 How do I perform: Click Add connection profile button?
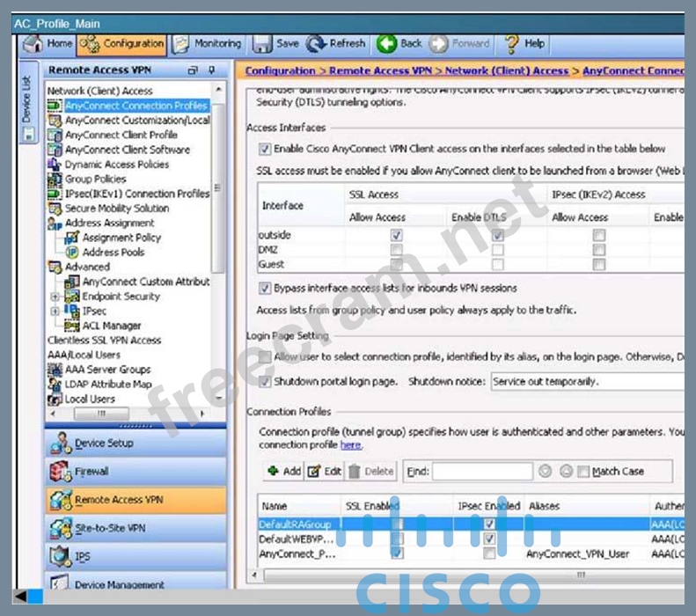[284, 472]
